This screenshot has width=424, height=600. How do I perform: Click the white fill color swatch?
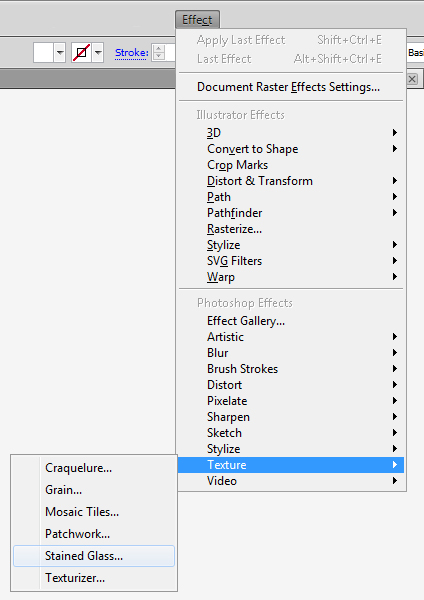pos(43,52)
